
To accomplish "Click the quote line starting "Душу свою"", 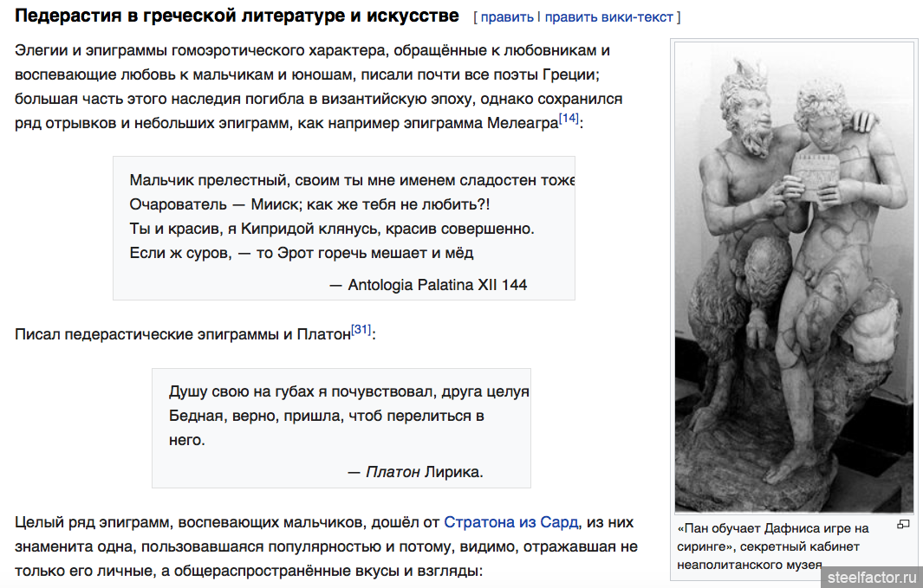I will point(347,391).
